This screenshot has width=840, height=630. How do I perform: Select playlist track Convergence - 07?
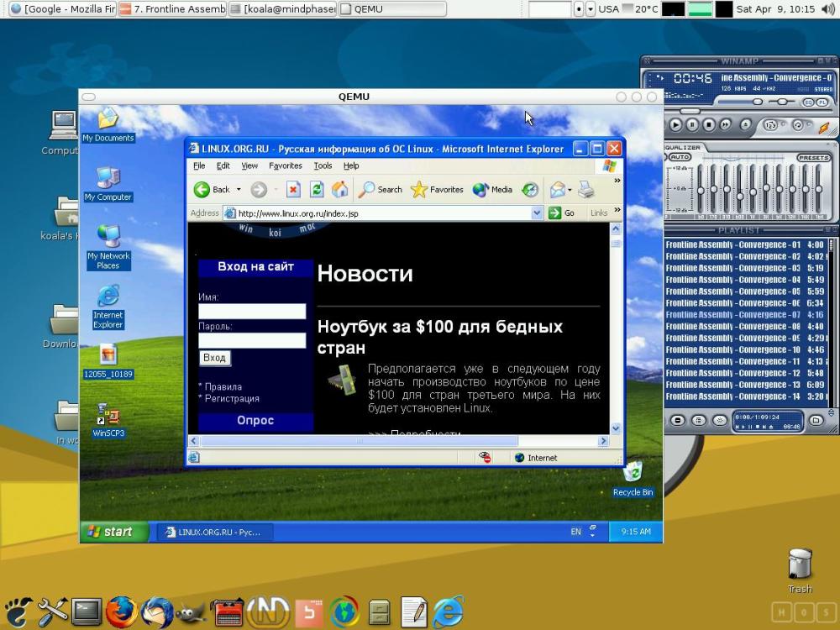[744, 314]
